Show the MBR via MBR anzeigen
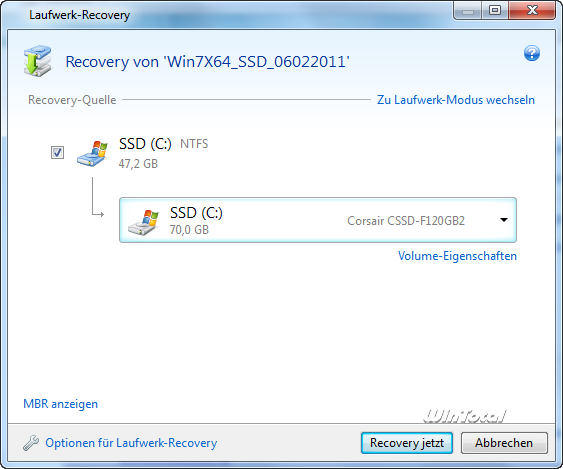Screen dimensions: 563x469 pos(60,404)
